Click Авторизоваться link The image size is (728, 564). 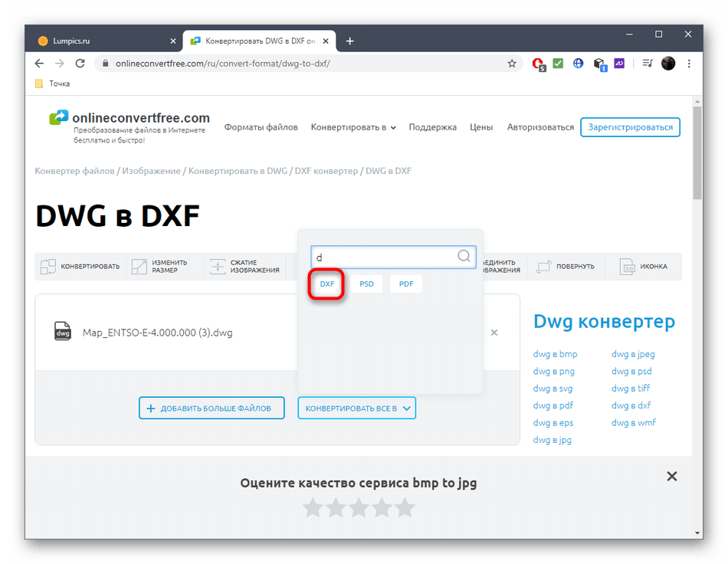540,127
